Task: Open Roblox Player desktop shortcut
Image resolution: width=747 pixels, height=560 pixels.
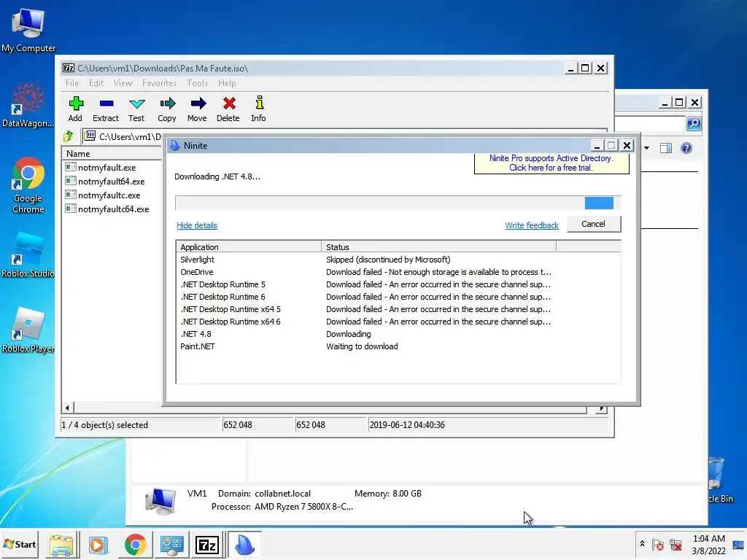Action: click(28, 330)
